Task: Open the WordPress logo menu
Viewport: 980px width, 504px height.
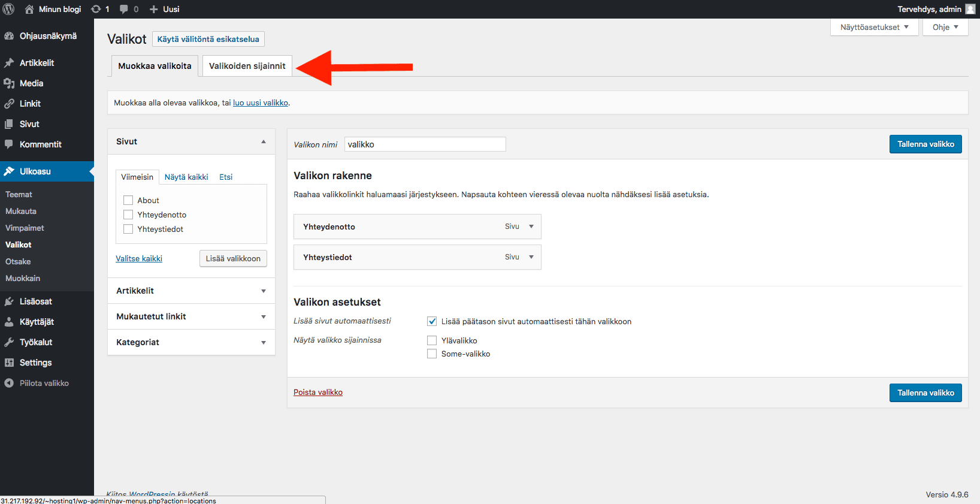Action: pyautogui.click(x=9, y=9)
